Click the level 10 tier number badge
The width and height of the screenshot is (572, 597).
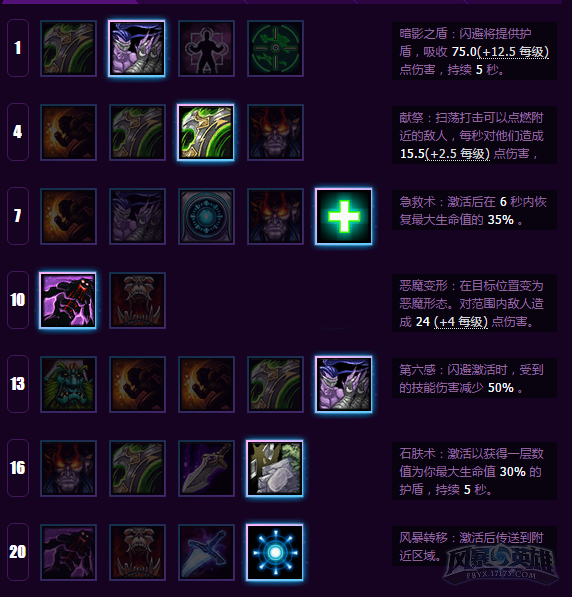pyautogui.click(x=18, y=300)
